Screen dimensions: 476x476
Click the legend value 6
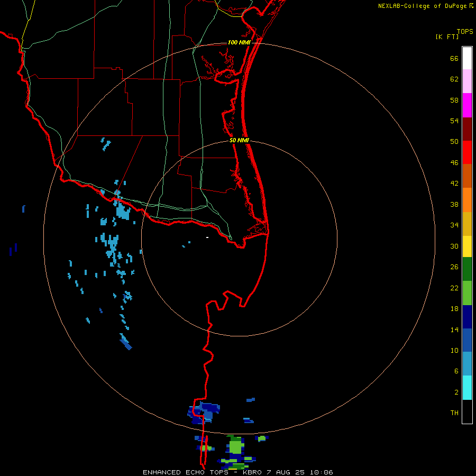[456, 371]
